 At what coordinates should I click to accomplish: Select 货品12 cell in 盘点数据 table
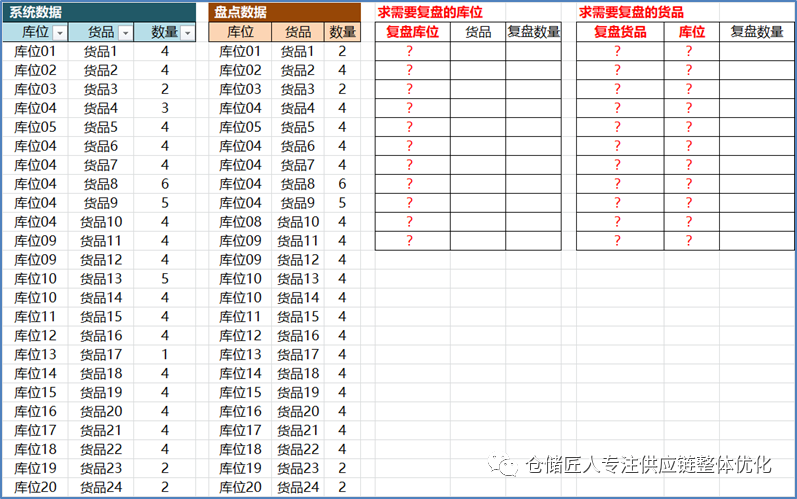pos(298,260)
